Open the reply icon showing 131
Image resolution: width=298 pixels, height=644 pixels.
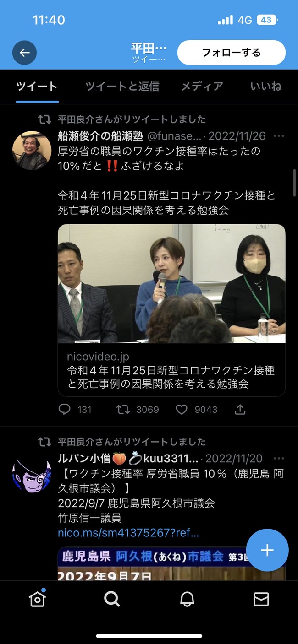pyautogui.click(x=76, y=409)
